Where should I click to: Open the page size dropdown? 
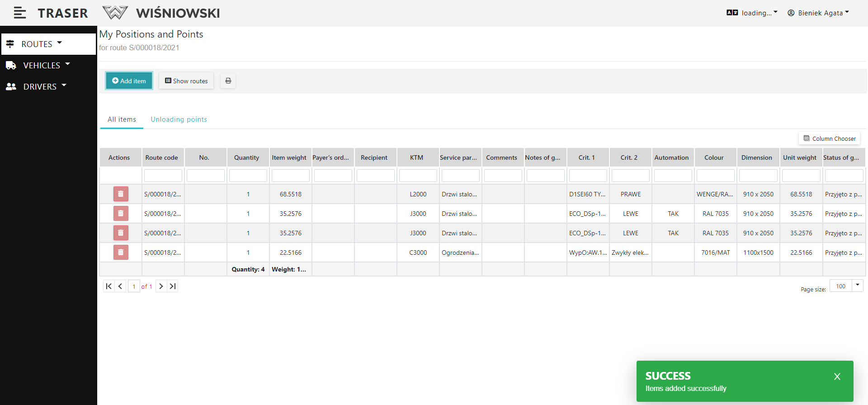857,286
